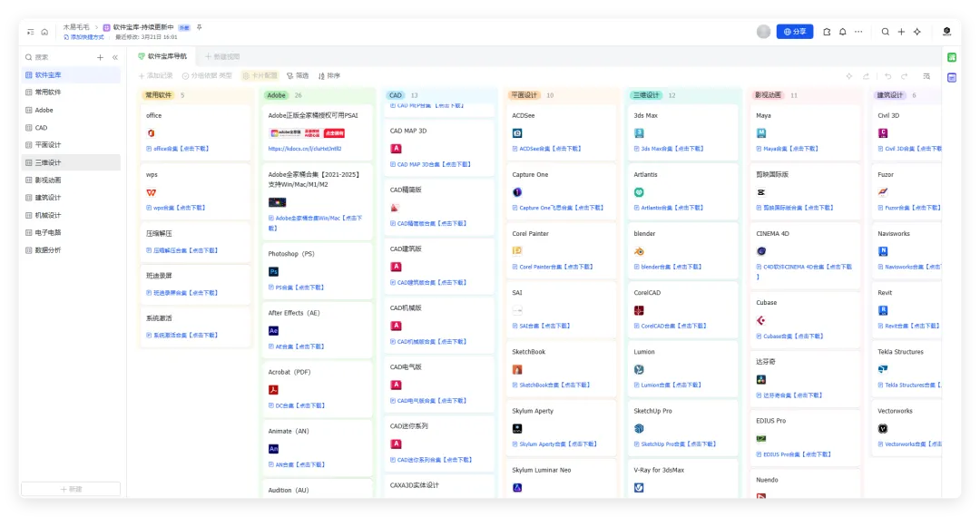Click the 影视动画 pink group tag
The height and width of the screenshot is (517, 980).
click(x=768, y=95)
